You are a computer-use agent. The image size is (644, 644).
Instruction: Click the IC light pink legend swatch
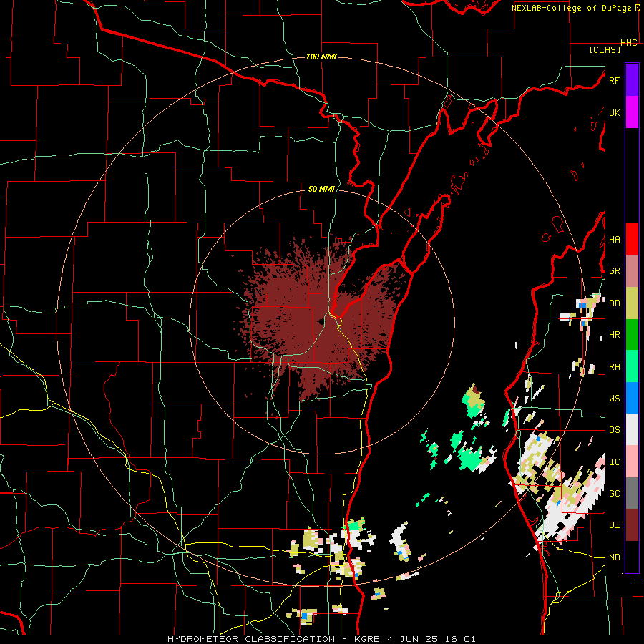pyautogui.click(x=632, y=462)
